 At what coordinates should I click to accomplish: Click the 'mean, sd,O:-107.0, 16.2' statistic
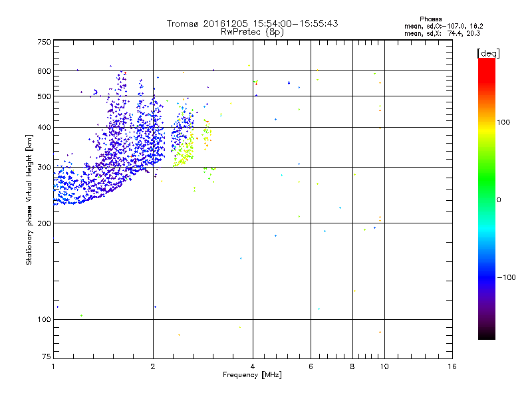[444, 26]
